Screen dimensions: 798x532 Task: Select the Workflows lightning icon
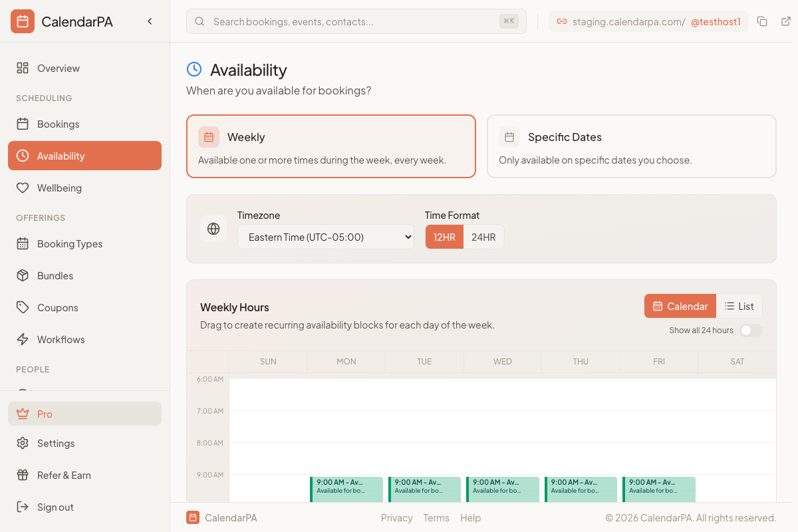click(x=23, y=339)
